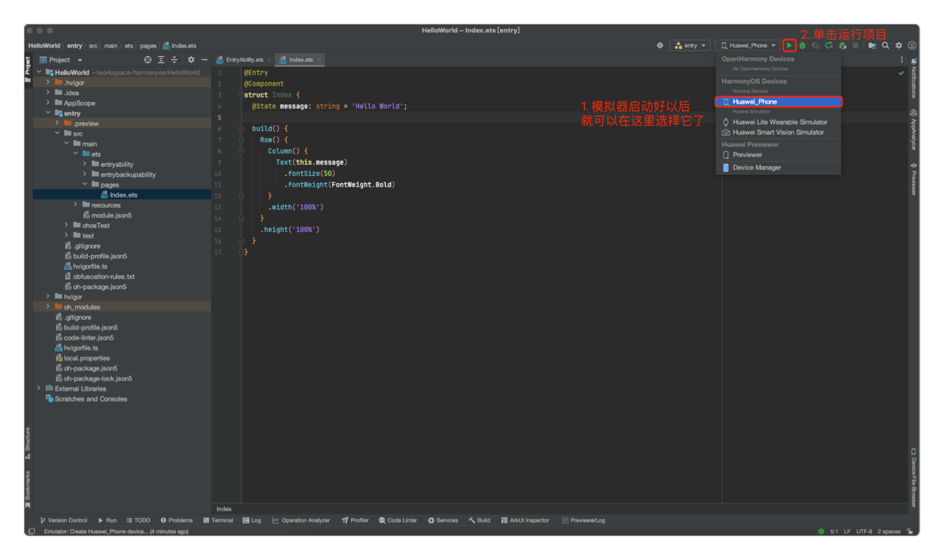
Task: Click the target icon left of entry selector
Action: pos(659,46)
